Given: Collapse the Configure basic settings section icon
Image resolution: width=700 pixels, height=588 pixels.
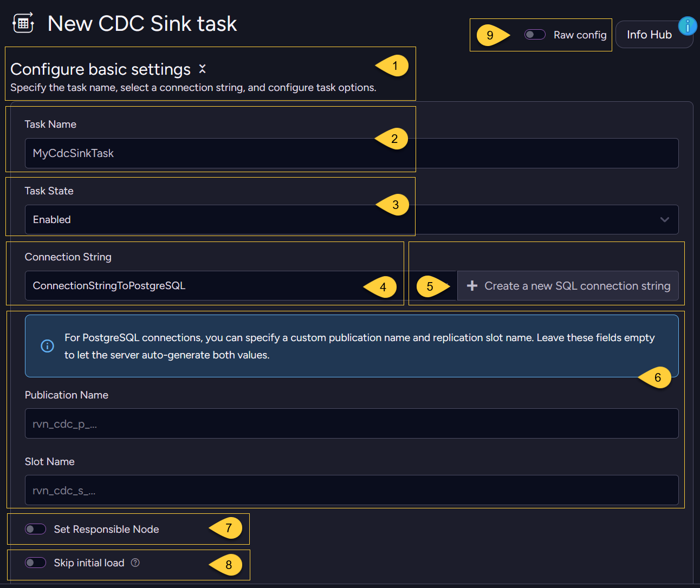Looking at the screenshot, I should [x=202, y=69].
